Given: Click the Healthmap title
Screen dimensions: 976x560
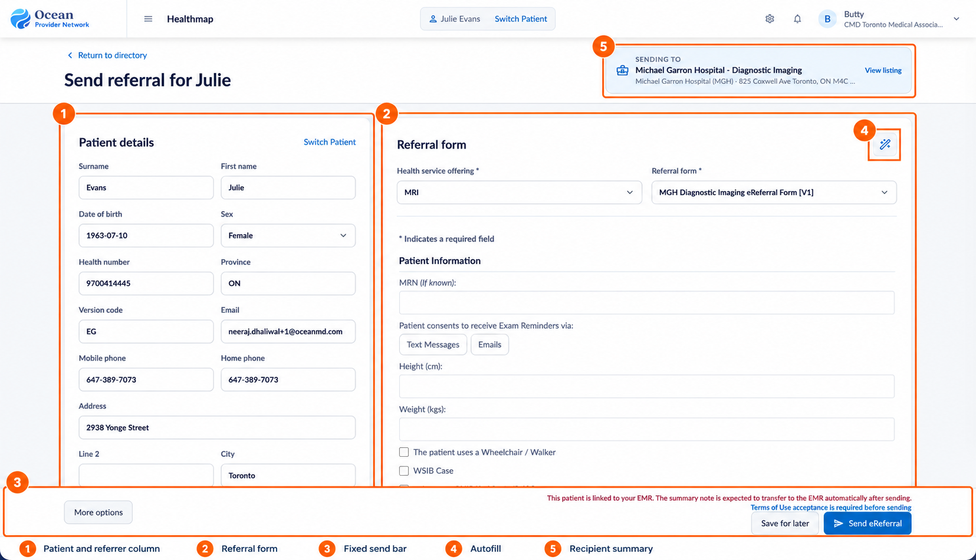Looking at the screenshot, I should [190, 19].
